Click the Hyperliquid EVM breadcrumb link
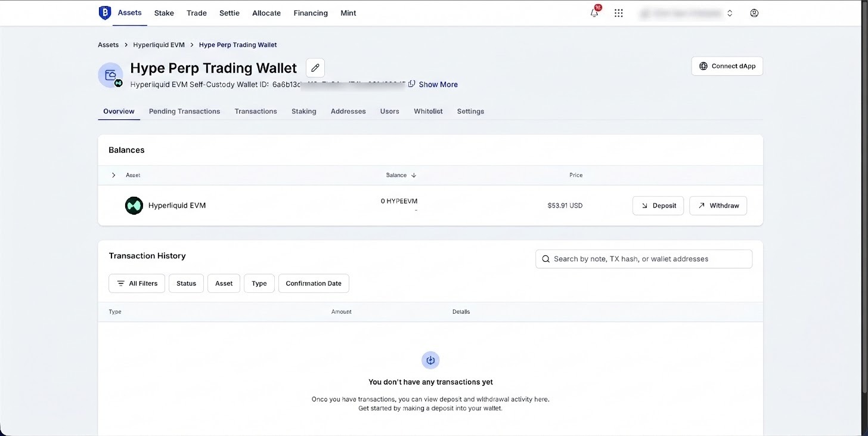The image size is (868, 436). 159,45
